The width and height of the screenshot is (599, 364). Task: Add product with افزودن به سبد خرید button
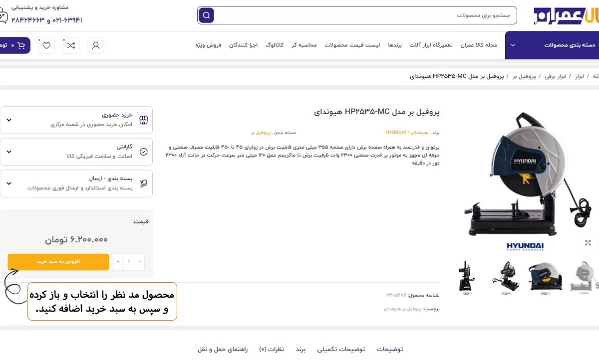58,262
